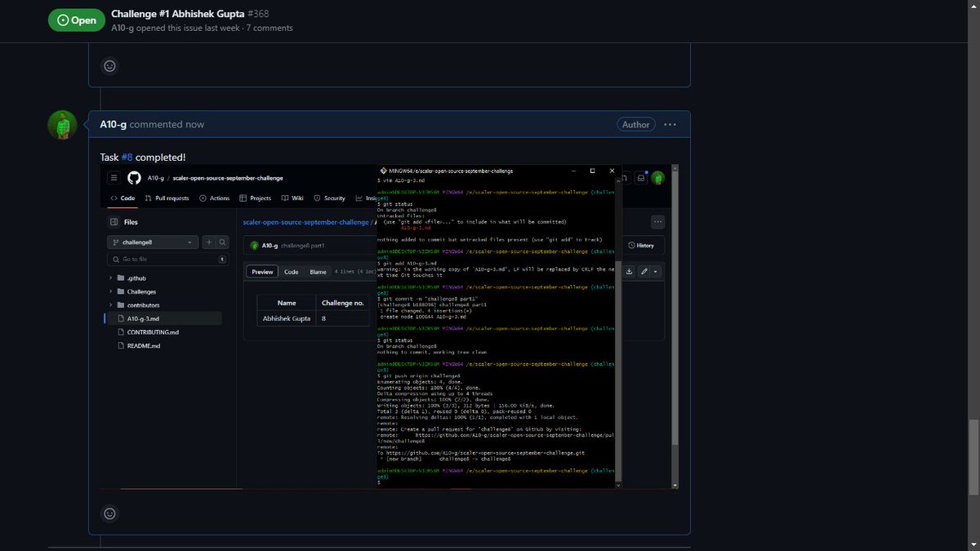Click the browser page vertical scrollbar thumb

click(973, 456)
